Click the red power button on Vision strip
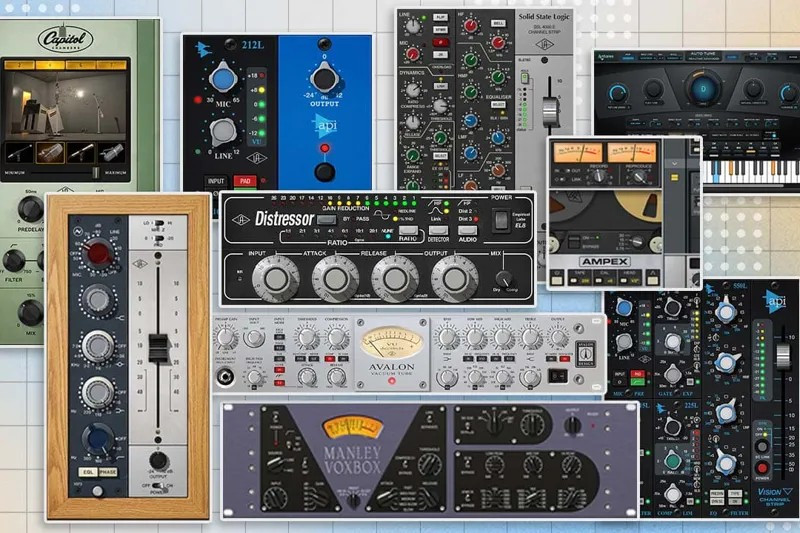The image size is (800, 533). 762,468
